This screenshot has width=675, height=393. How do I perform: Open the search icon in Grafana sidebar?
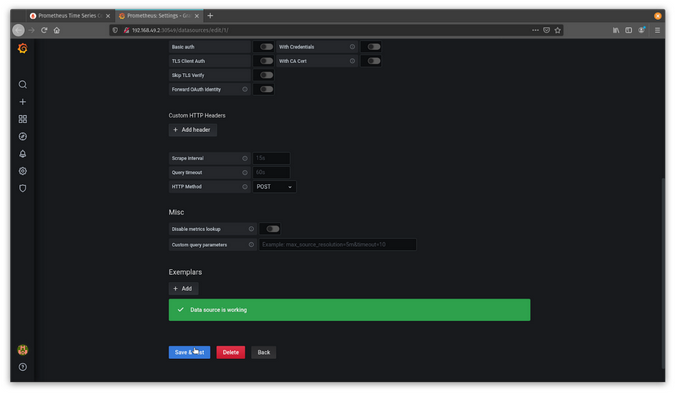[x=23, y=84]
